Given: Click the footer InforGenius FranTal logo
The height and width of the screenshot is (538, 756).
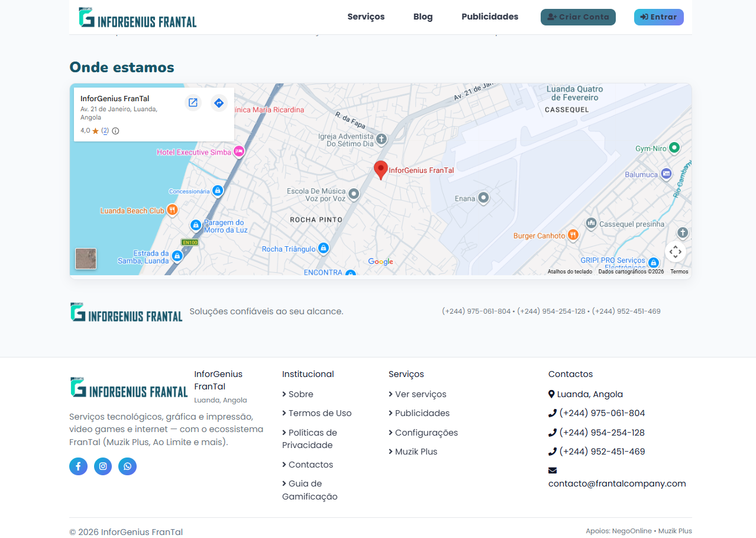Looking at the screenshot, I should pyautogui.click(x=129, y=388).
